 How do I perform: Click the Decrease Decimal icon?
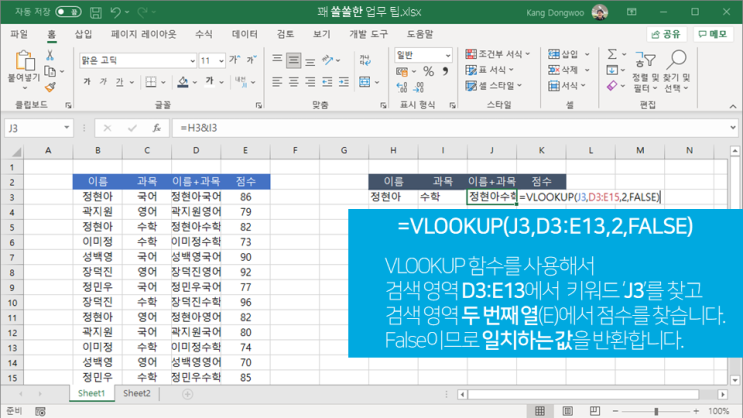[x=418, y=87]
